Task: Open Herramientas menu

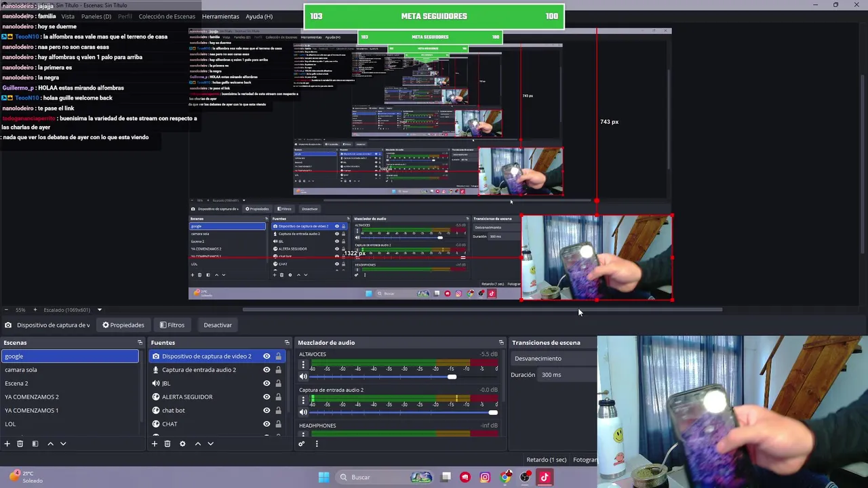Action: click(x=220, y=16)
